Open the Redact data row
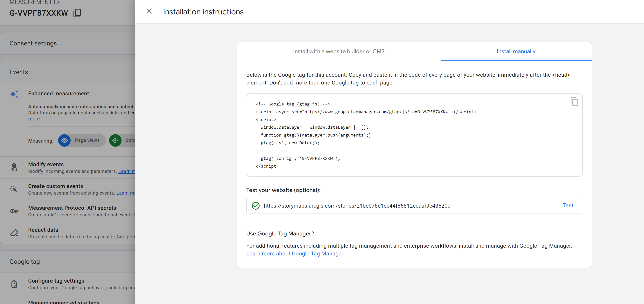 point(67,233)
